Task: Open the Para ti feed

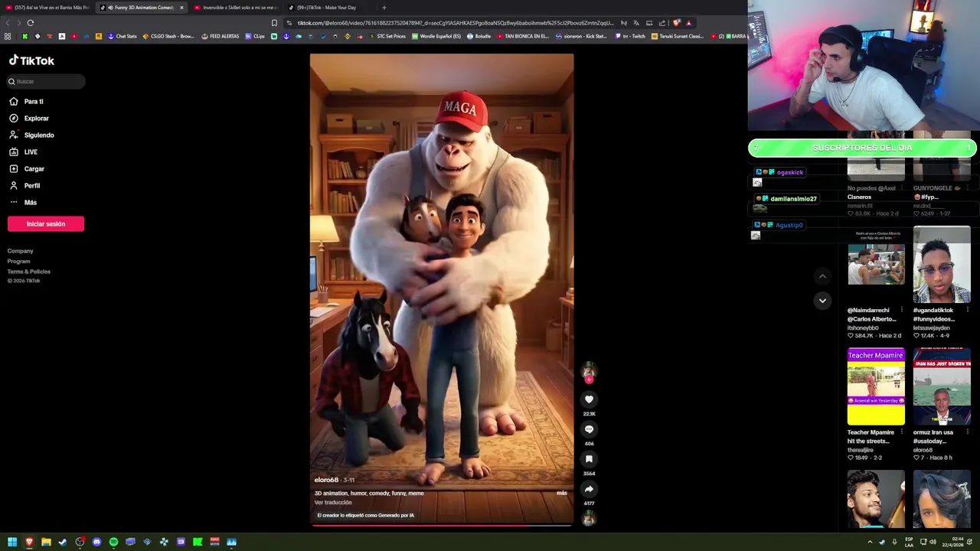Action: pyautogui.click(x=33, y=101)
